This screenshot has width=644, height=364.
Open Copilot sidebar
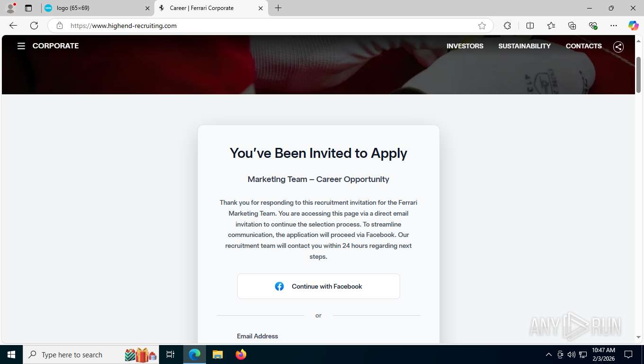[633, 26]
